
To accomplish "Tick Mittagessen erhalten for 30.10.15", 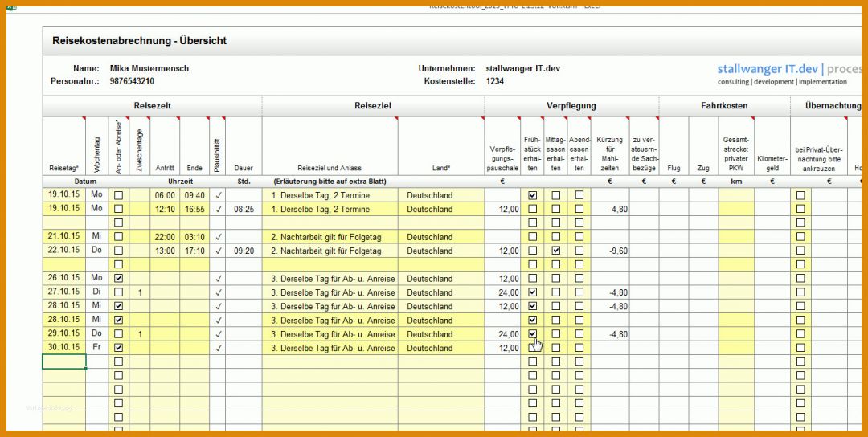I will point(556,348).
